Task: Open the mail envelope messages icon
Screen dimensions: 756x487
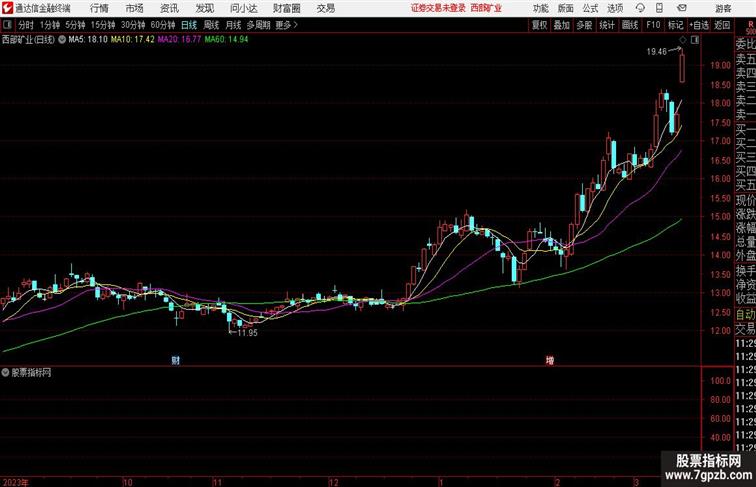Action: pyautogui.click(x=682, y=8)
